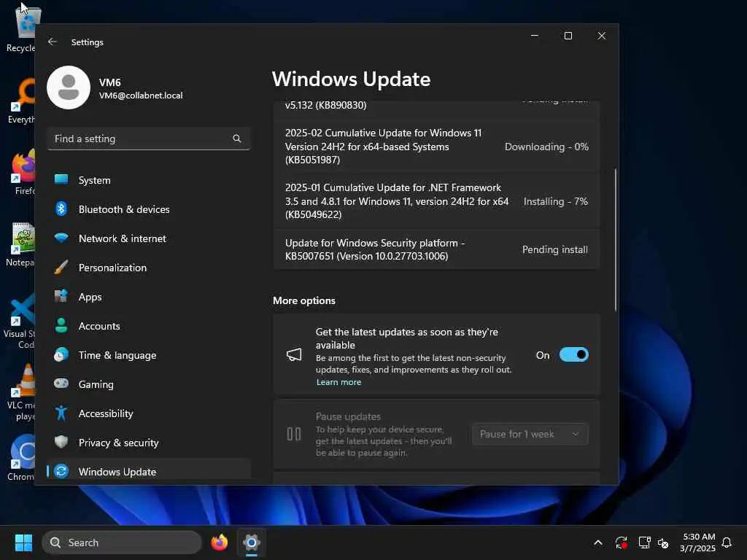
Task: Open the Chrome desktop shortcut
Action: click(x=22, y=458)
